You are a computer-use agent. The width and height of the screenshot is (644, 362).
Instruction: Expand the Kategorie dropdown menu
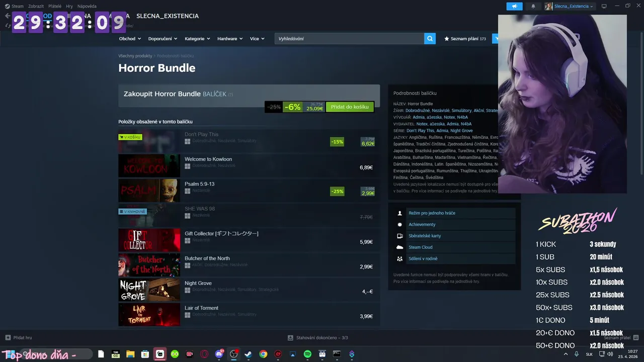click(x=198, y=39)
